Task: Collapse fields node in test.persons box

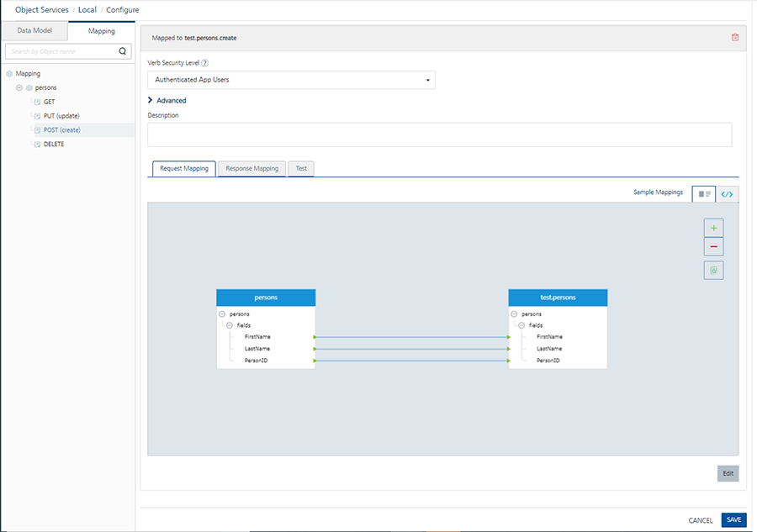Action: click(521, 325)
